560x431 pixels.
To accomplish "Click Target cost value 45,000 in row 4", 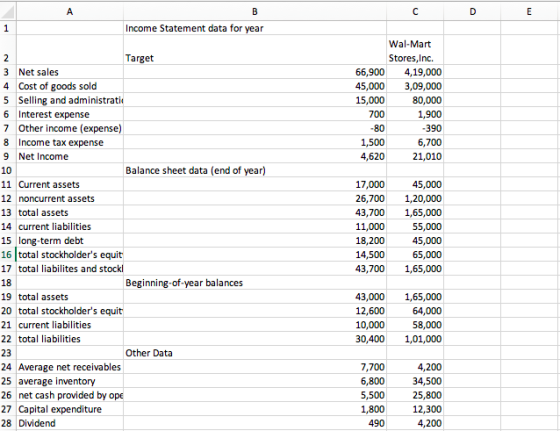I will 255,86.
